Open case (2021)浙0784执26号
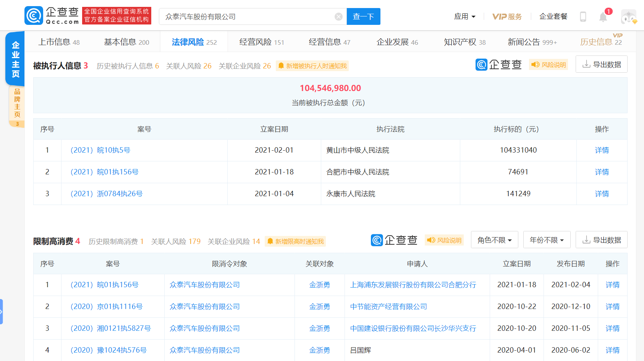The image size is (644, 361). (x=107, y=194)
